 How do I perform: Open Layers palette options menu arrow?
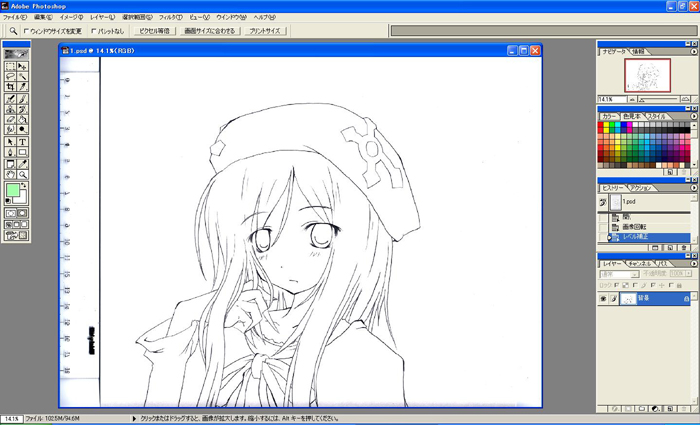[x=694, y=263]
